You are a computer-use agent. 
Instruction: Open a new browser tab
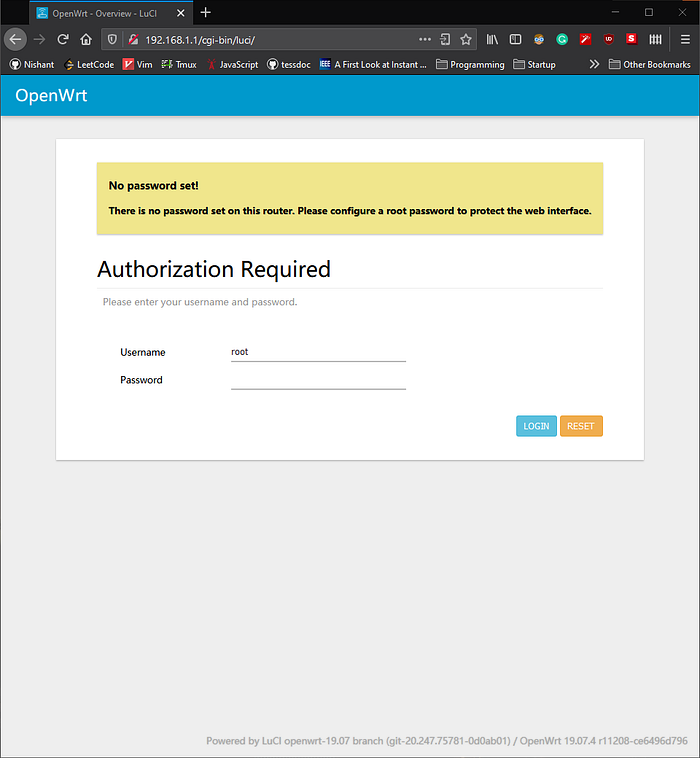point(205,13)
